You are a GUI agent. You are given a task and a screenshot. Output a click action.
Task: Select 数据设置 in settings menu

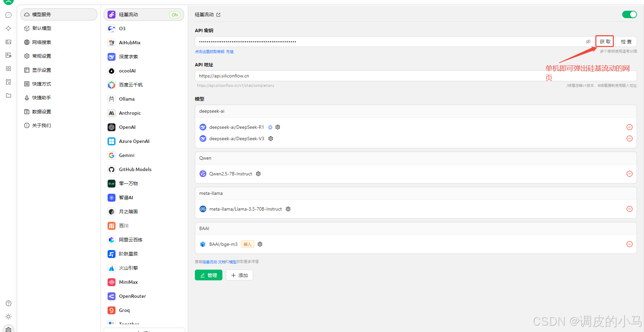tap(59, 112)
